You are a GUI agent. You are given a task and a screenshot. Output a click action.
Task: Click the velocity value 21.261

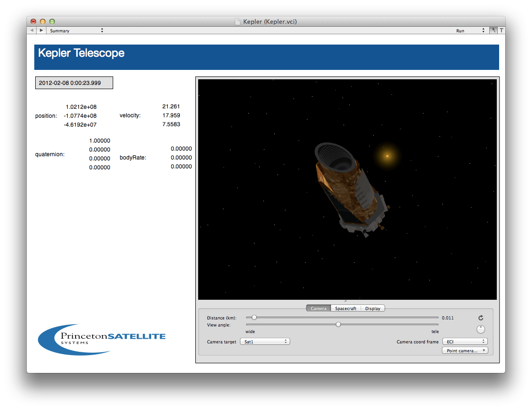[171, 106]
